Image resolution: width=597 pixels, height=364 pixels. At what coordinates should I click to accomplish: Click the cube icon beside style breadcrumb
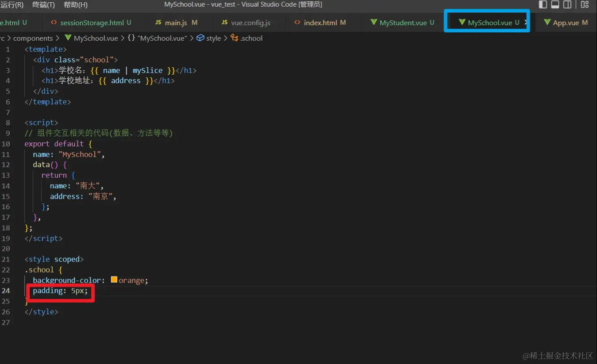200,38
